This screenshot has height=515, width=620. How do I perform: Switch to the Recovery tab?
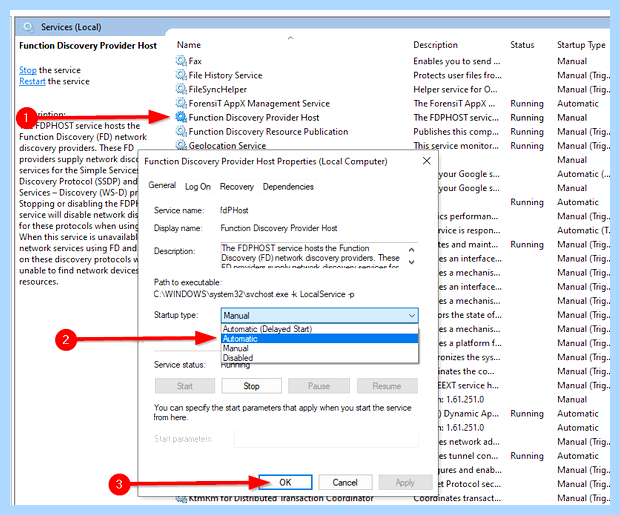click(236, 187)
